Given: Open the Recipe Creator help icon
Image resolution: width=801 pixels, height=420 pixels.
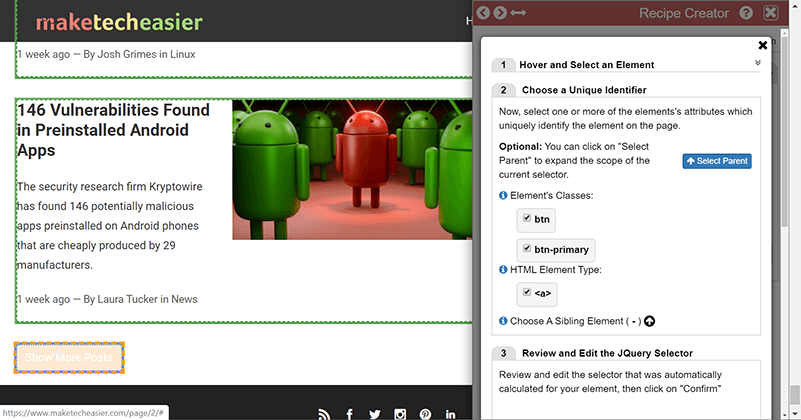Looking at the screenshot, I should coord(746,13).
